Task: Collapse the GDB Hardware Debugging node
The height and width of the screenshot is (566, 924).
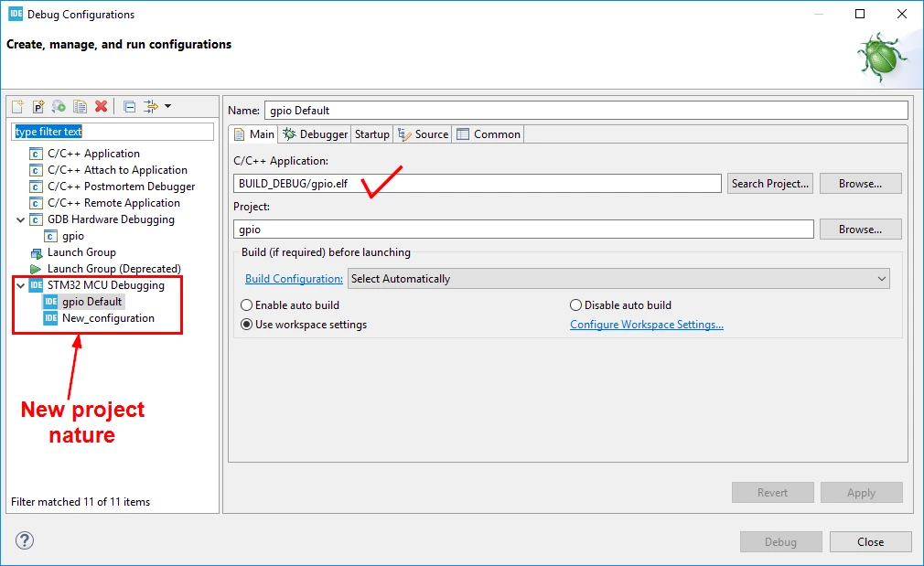Action: pyautogui.click(x=21, y=219)
